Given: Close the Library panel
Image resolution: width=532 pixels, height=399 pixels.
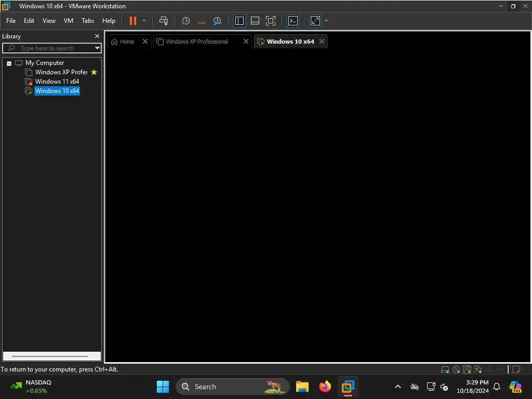Looking at the screenshot, I should click(97, 36).
